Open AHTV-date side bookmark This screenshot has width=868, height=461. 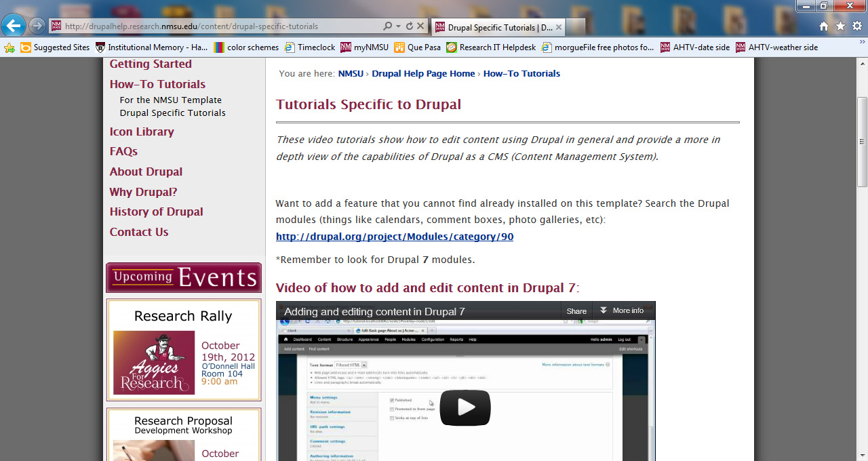(695, 47)
